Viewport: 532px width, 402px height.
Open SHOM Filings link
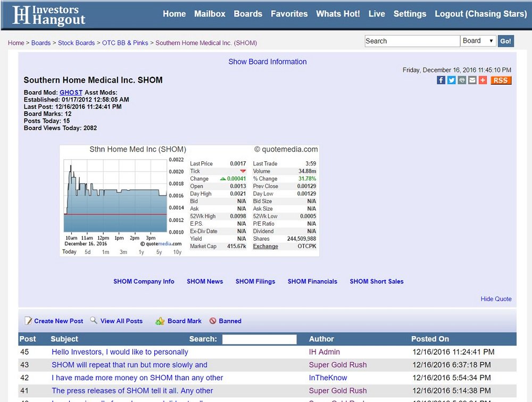click(255, 282)
